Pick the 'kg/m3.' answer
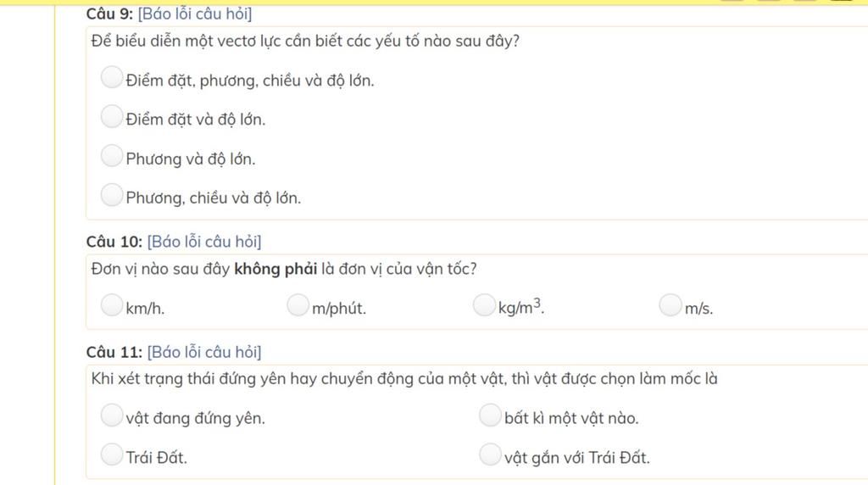Viewport: 868px width, 485px height. tap(483, 305)
